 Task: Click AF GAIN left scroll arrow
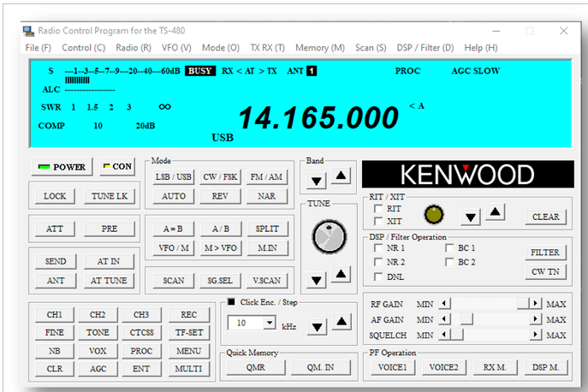pos(445,319)
